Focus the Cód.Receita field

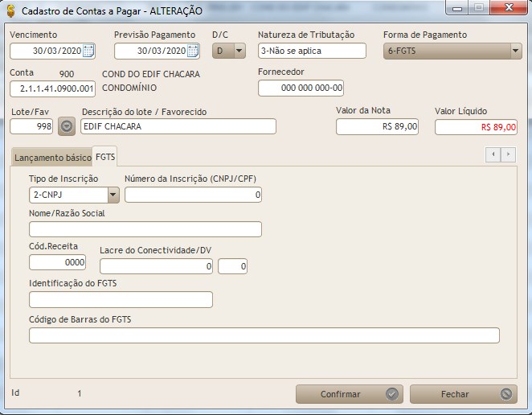click(x=57, y=262)
